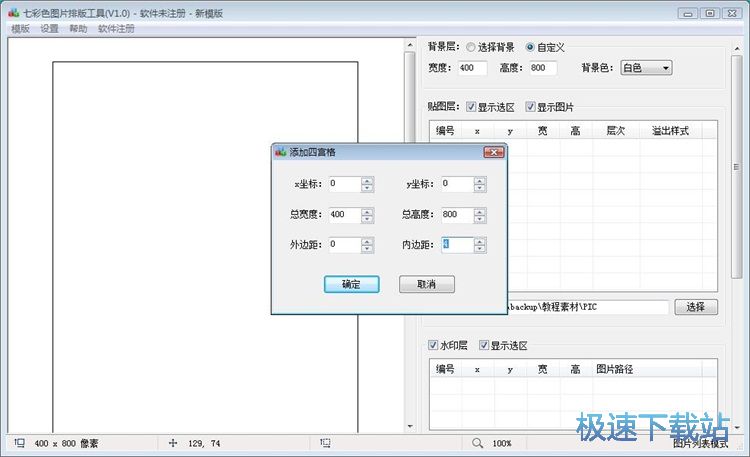
Task: Click the y坐标 input field
Action: click(x=458, y=184)
